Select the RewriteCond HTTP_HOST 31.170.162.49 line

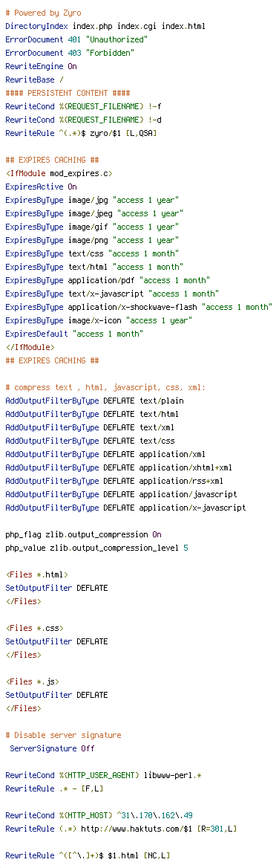pos(99,814)
